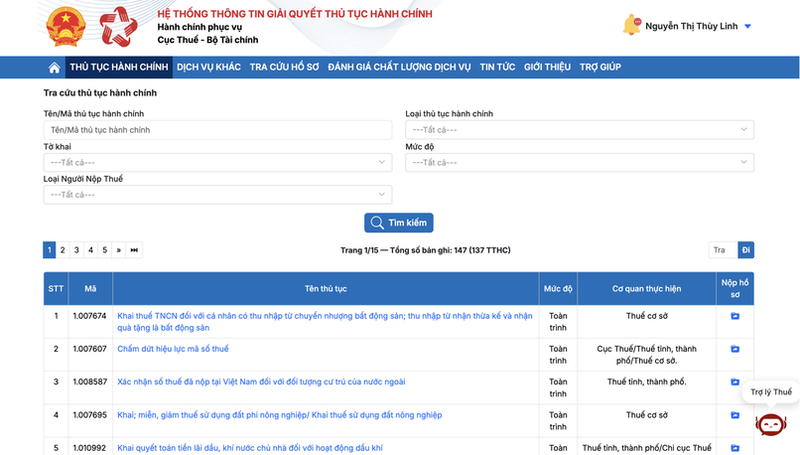Open the Chấm dứt hiệu lực mã số thuế link
The height and width of the screenshot is (455, 800).
173,349
